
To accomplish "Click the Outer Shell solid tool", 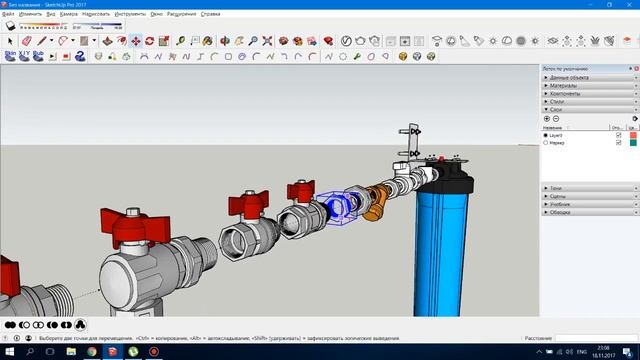I will coord(10,325).
